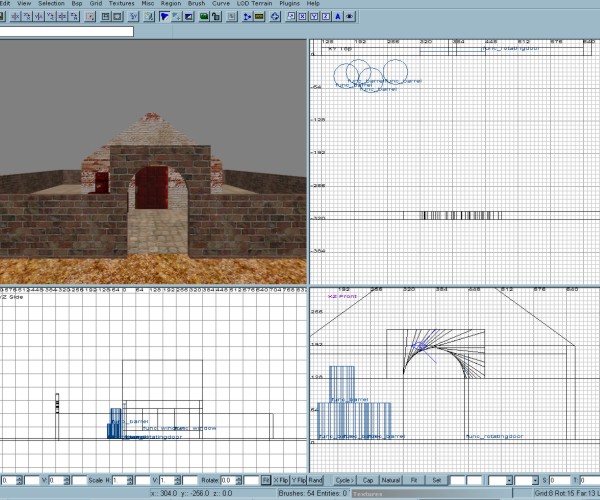The image size is (600, 500).
Task: Toggle the eye visibility toolbar icon
Action: coord(350,16)
